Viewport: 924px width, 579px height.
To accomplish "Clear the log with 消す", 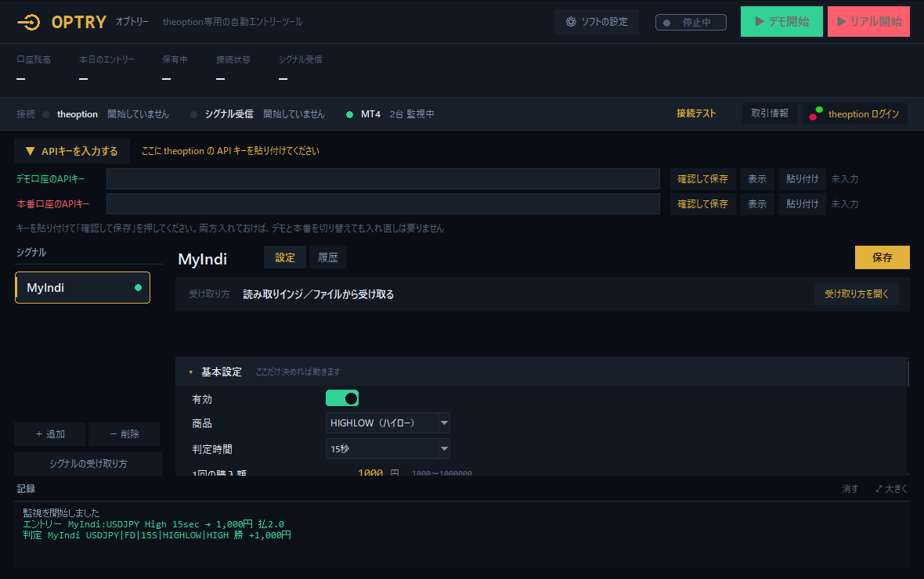I will (850, 489).
